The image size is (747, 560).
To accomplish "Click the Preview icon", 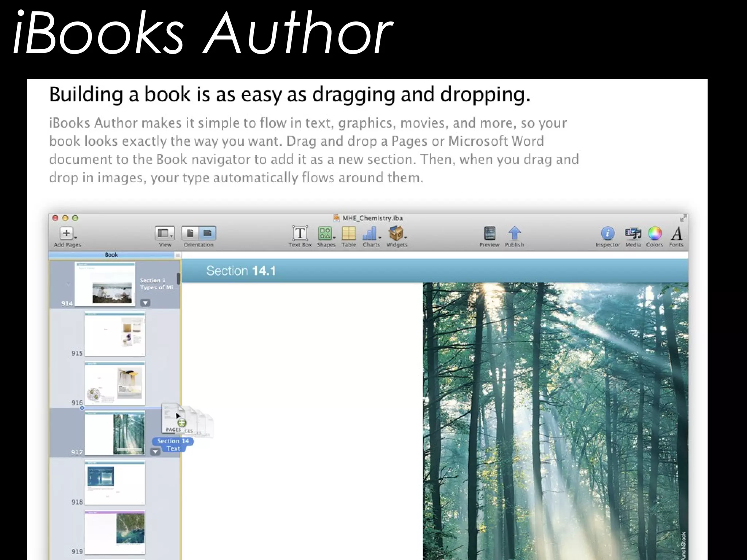I will (x=489, y=233).
